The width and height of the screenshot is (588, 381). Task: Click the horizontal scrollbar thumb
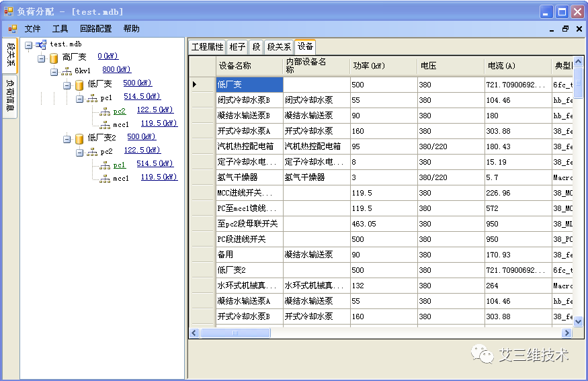235,333
